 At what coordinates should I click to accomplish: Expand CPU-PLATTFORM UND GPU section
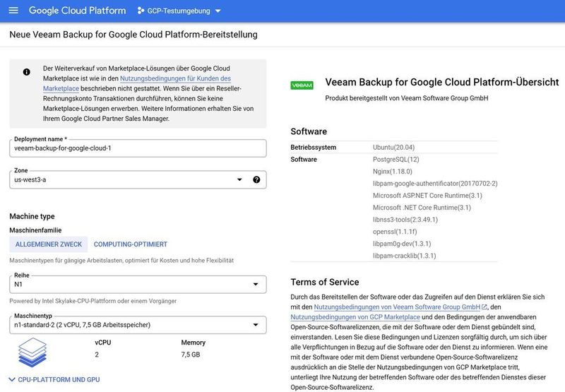point(54,379)
